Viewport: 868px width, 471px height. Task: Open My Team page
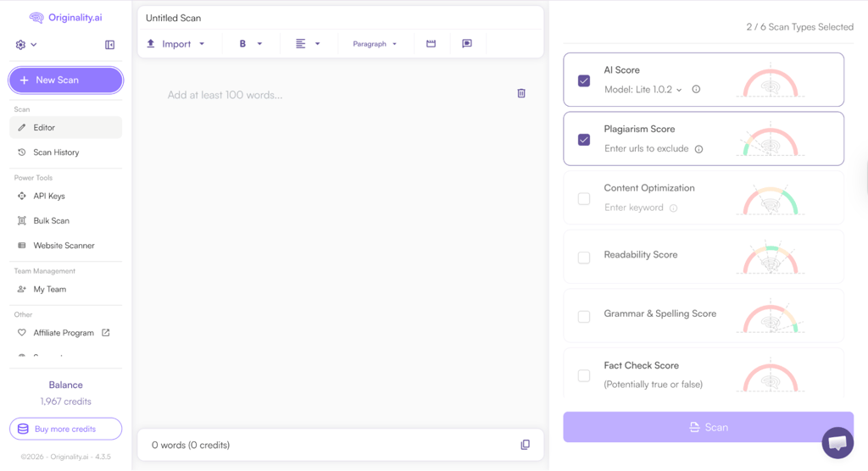point(66,289)
